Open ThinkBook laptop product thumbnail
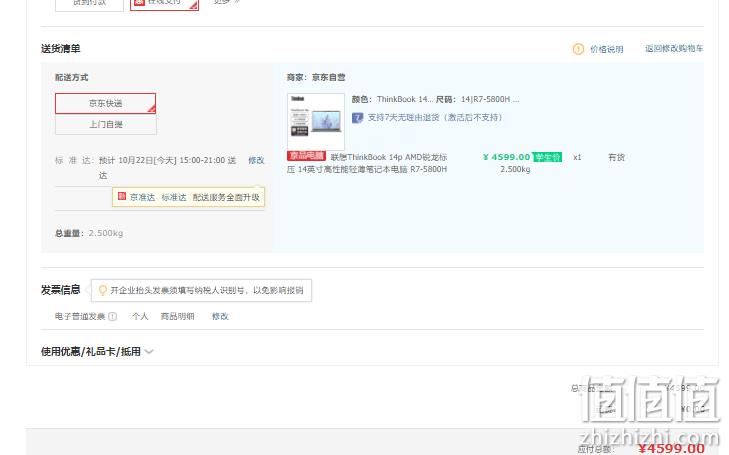729x455 pixels. pyautogui.click(x=316, y=121)
